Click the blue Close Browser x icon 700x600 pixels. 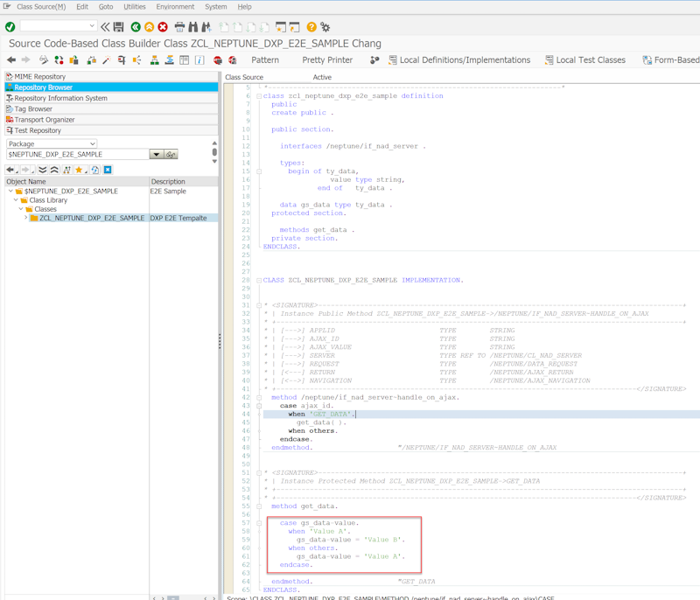coord(108,170)
